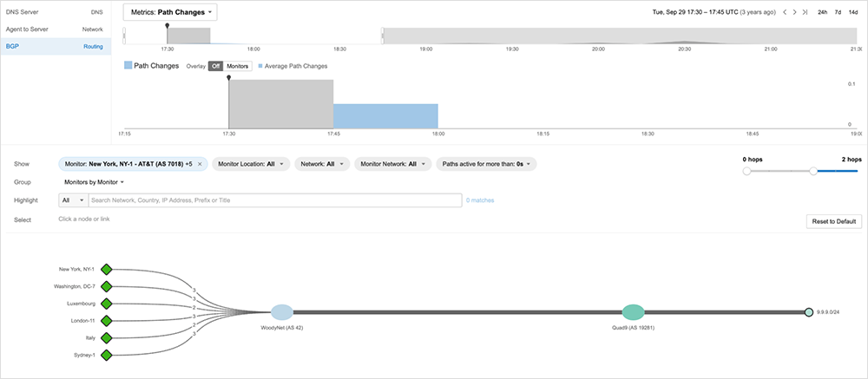Switch to the Agent to Server view

pos(56,29)
